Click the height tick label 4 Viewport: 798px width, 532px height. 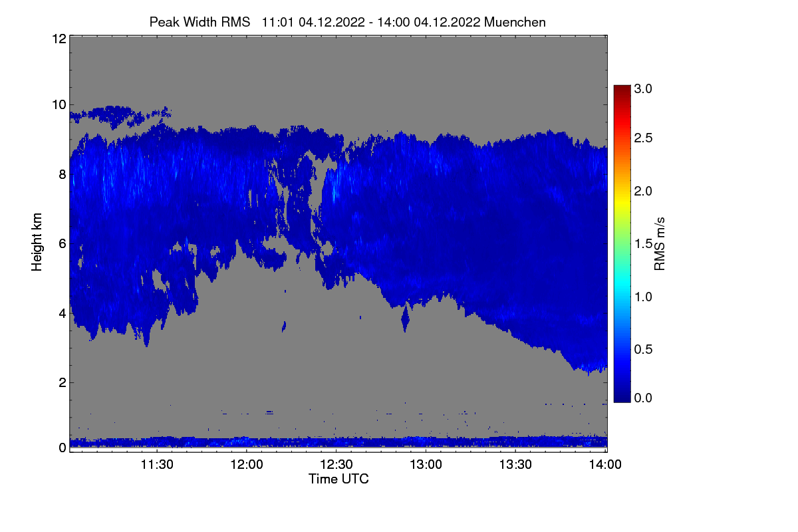(62, 313)
